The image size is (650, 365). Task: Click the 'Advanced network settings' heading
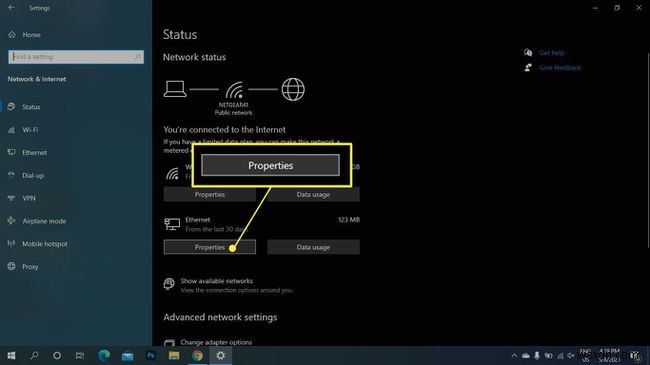(x=220, y=317)
